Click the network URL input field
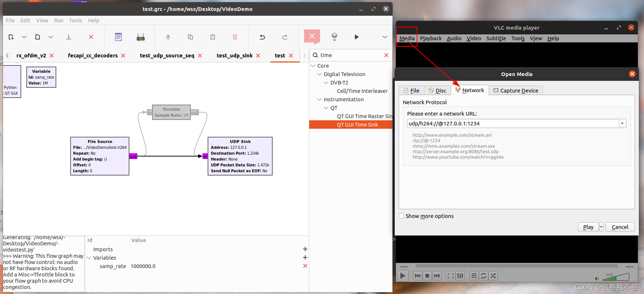Screen dimensions: 644x294 coord(513,124)
